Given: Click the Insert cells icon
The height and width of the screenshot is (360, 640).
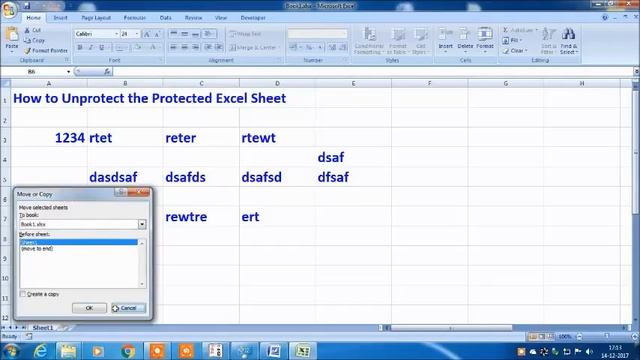Looking at the screenshot, I should 445,34.
